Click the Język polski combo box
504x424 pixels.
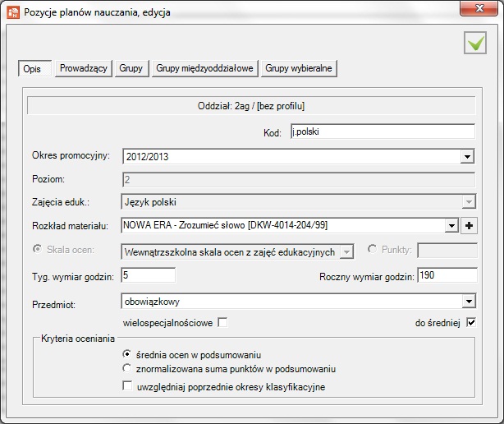click(x=299, y=202)
